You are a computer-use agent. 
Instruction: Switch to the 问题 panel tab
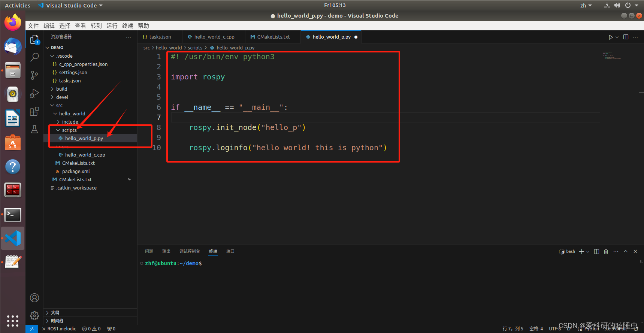point(149,251)
